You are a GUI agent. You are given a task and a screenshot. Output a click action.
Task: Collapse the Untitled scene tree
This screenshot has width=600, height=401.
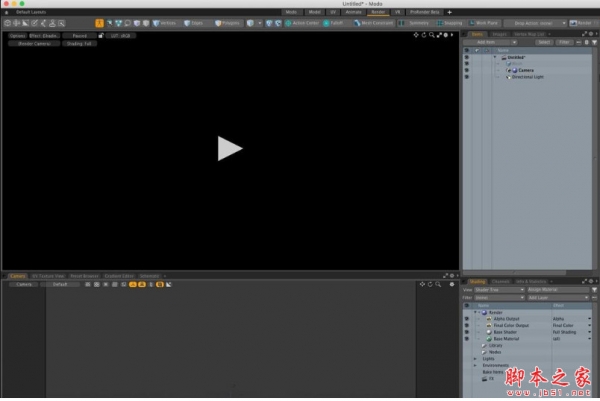494,57
